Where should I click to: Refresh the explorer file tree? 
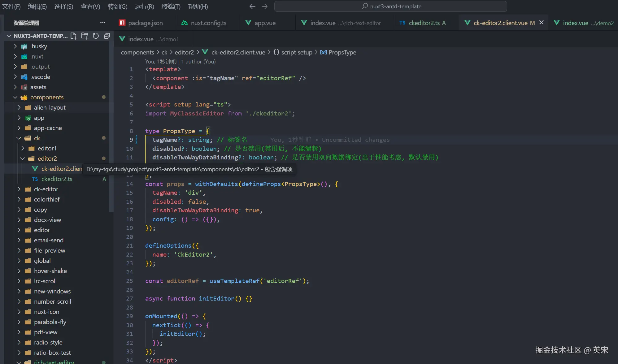pos(96,36)
